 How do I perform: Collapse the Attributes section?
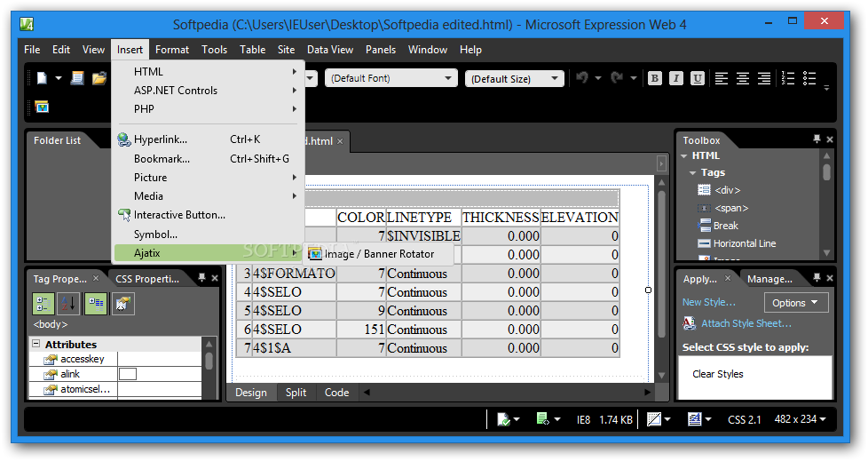[36, 344]
